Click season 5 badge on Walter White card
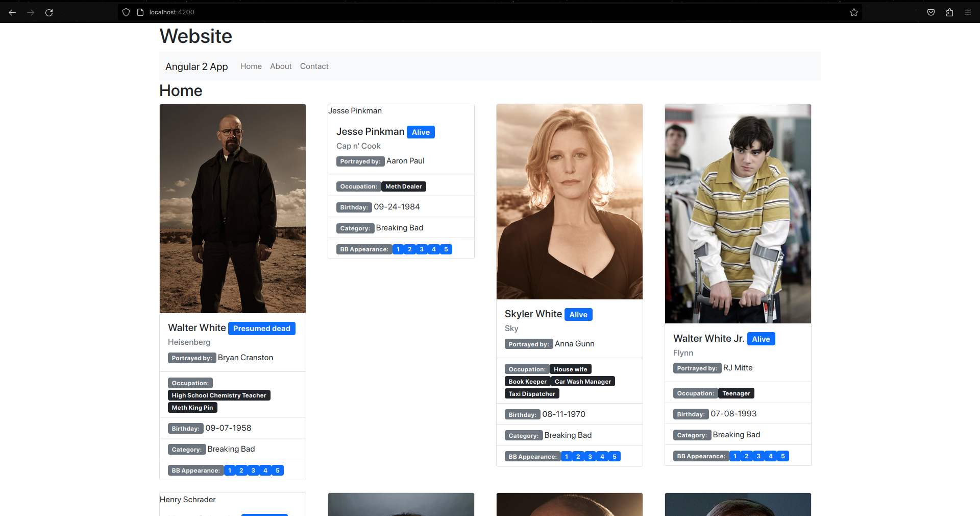Image resolution: width=980 pixels, height=516 pixels. coord(278,471)
